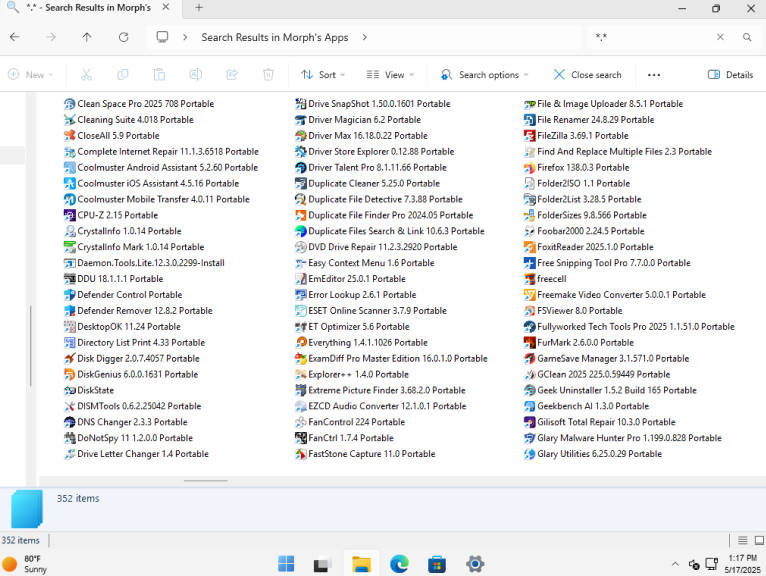Click the DiskGenius 6.0.0.1631 Portable icon

click(x=69, y=374)
